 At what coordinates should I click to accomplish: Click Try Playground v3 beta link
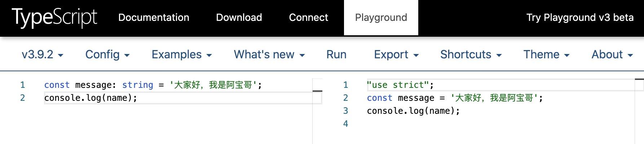coord(580,18)
